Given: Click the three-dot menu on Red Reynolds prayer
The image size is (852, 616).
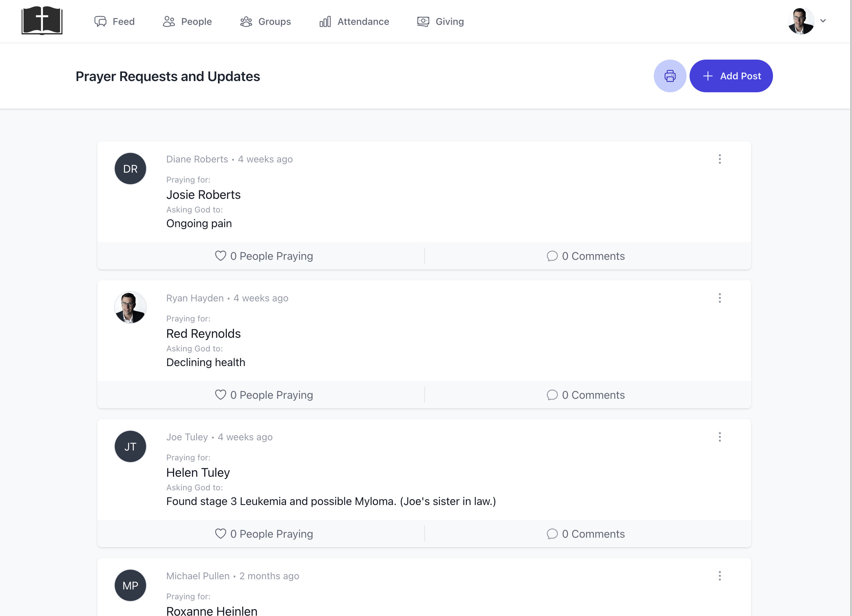Looking at the screenshot, I should (x=720, y=298).
